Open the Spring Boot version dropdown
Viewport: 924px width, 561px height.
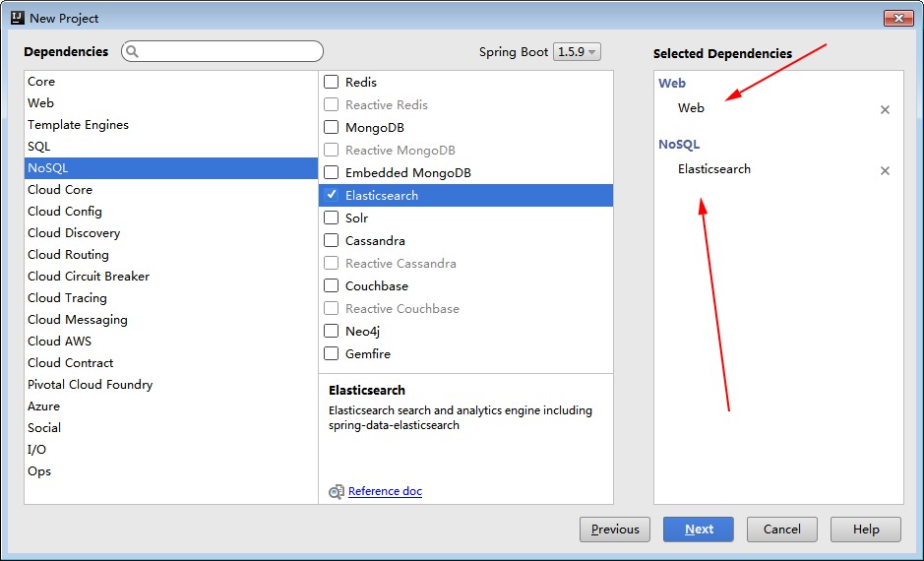[577, 52]
